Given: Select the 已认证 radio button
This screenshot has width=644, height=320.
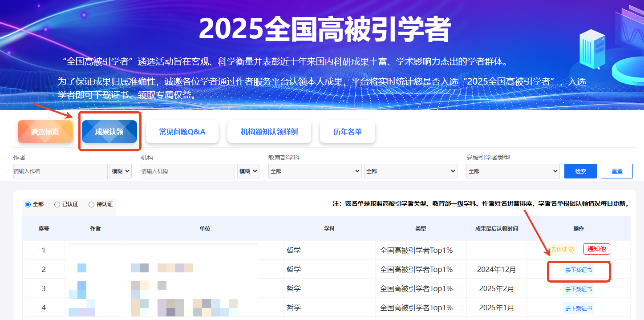Looking at the screenshot, I should (57, 204).
